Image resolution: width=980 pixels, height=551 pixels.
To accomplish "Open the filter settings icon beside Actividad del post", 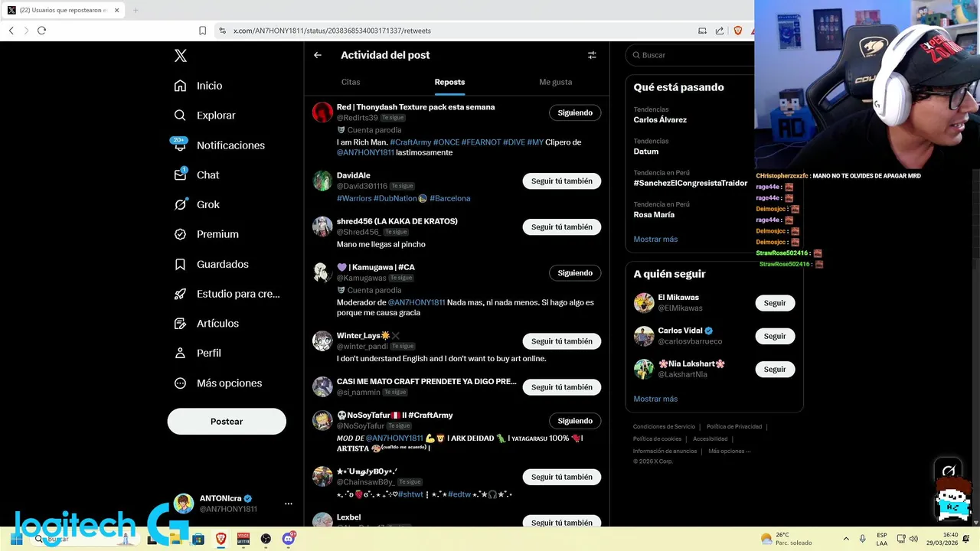I will pyautogui.click(x=592, y=55).
